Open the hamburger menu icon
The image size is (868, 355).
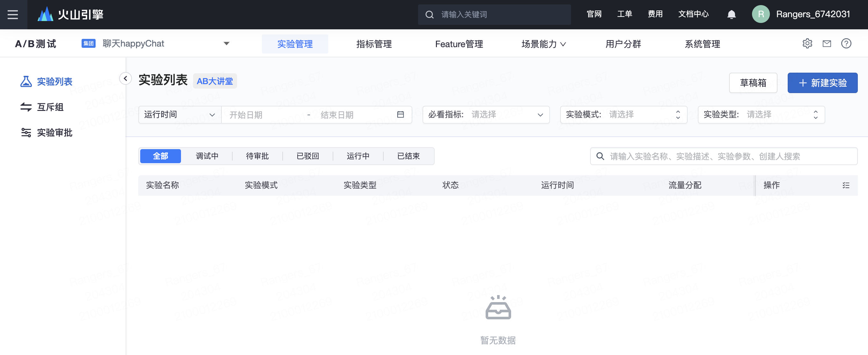pyautogui.click(x=13, y=14)
